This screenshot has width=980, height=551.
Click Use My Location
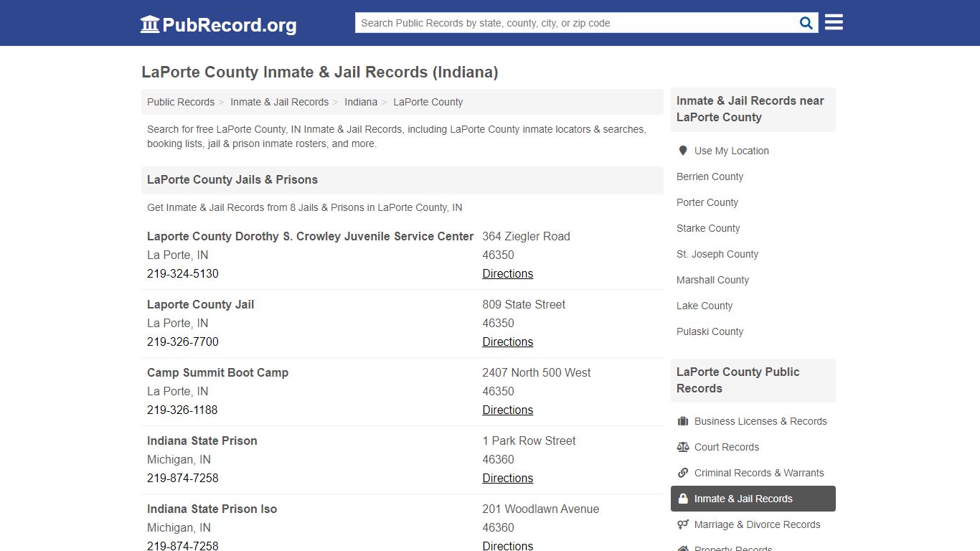point(731,151)
